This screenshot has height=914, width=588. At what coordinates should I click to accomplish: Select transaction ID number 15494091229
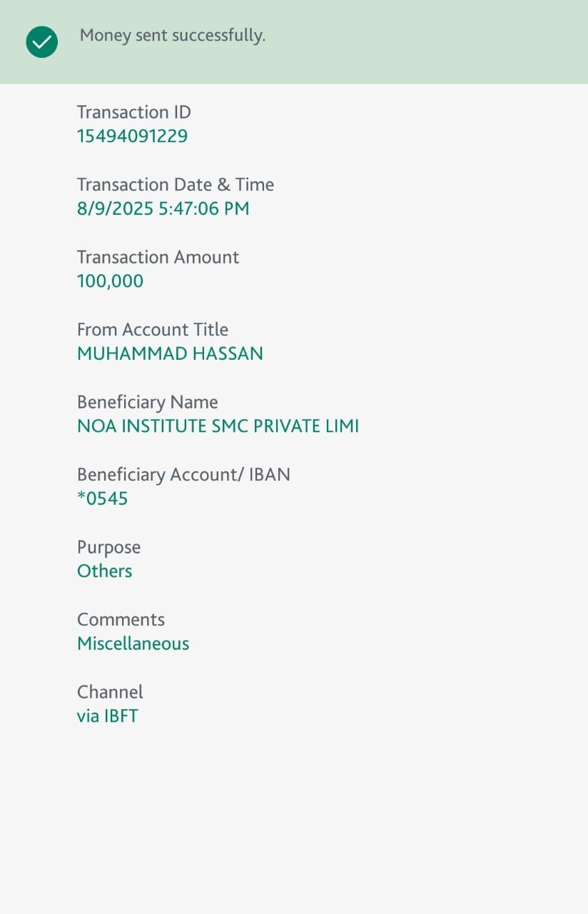click(x=132, y=136)
